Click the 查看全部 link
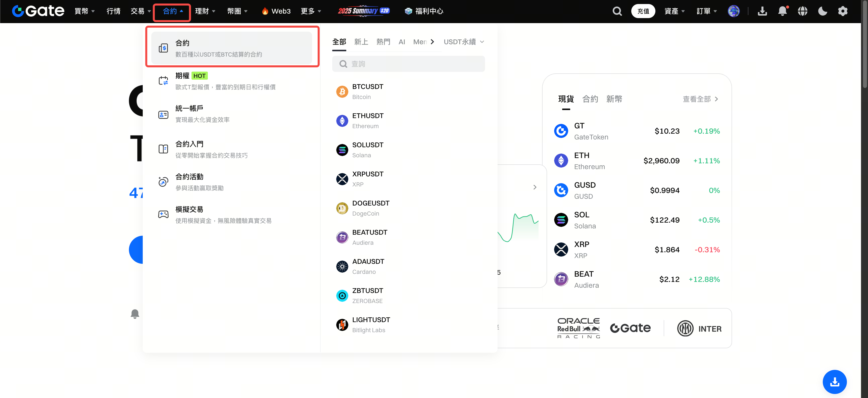 pyautogui.click(x=700, y=99)
